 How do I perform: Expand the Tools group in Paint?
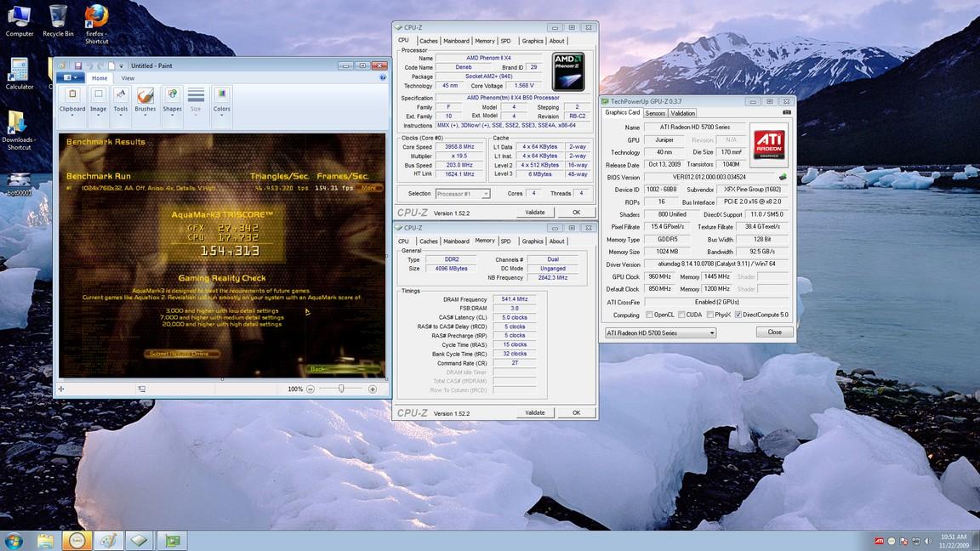pos(121,103)
